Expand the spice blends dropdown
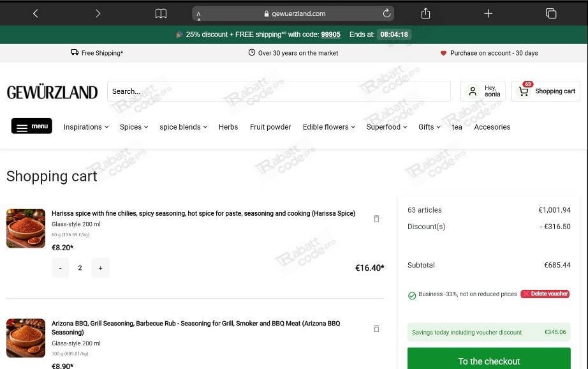588x369 pixels. 184,127
